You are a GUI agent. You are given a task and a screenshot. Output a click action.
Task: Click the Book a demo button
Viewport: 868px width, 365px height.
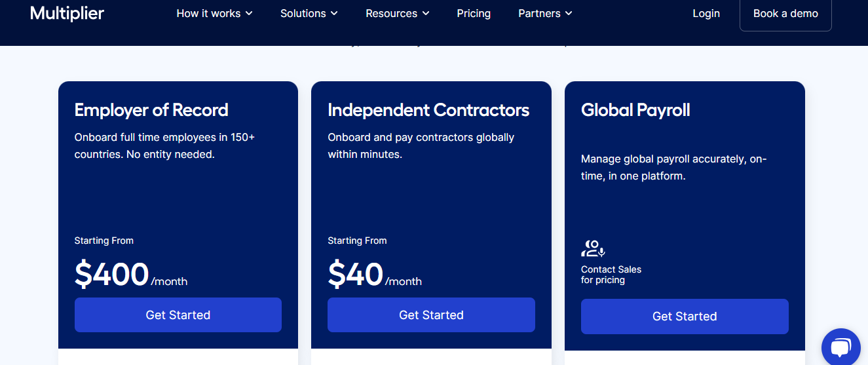(785, 14)
